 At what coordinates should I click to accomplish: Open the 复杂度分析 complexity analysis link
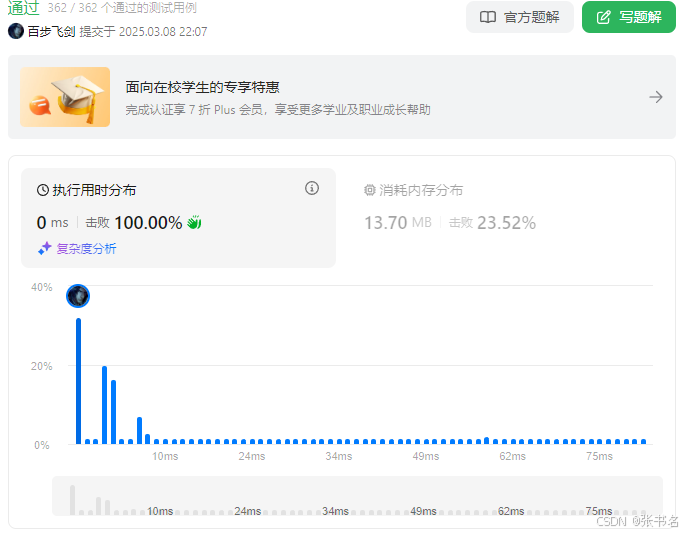click(x=86, y=249)
